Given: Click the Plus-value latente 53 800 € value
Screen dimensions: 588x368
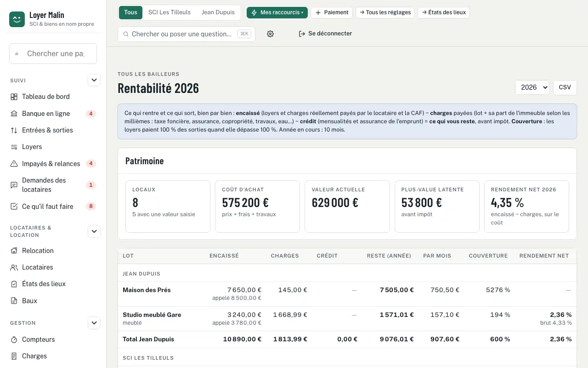Looking at the screenshot, I should 422,202.
